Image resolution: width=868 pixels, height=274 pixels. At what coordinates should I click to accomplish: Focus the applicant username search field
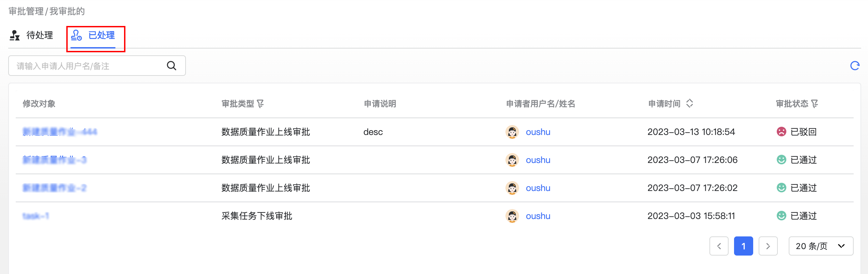89,66
